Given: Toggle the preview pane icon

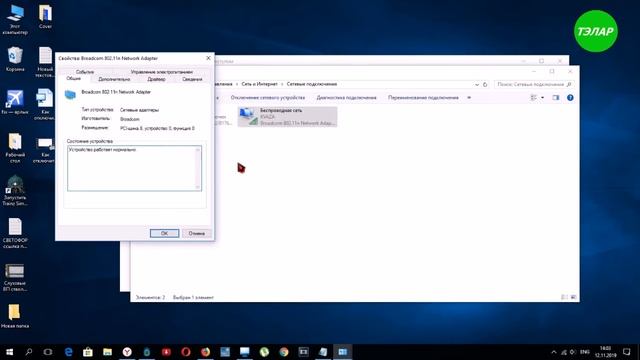Looking at the screenshot, I should coord(556,98).
